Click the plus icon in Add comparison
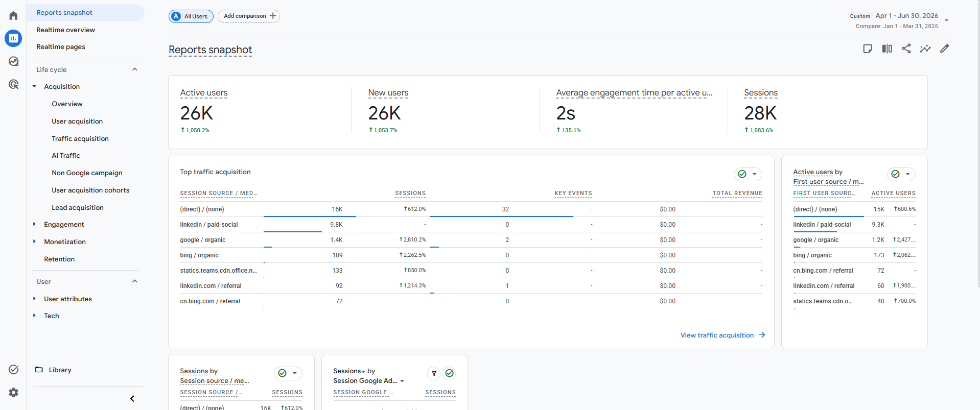 pos(273,16)
